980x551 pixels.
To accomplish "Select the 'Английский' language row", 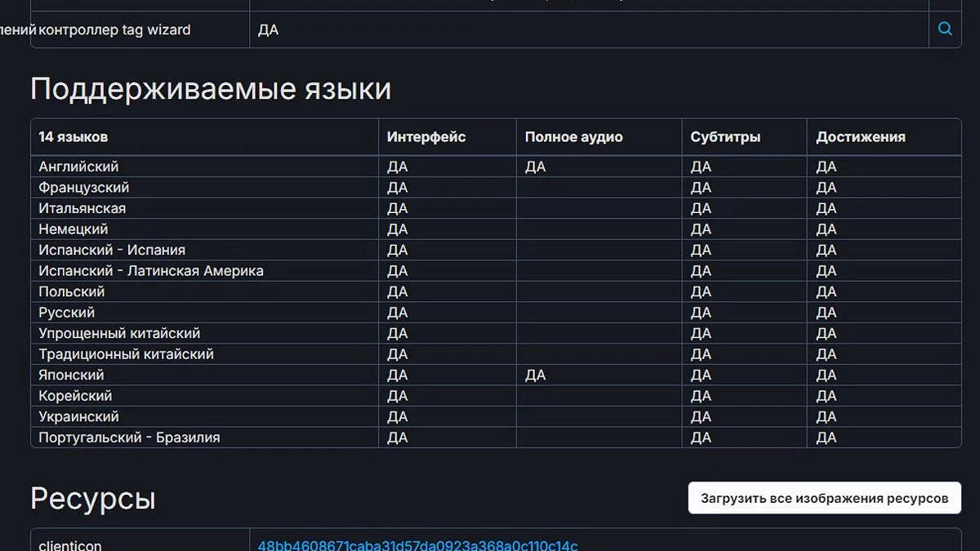I will pos(496,167).
